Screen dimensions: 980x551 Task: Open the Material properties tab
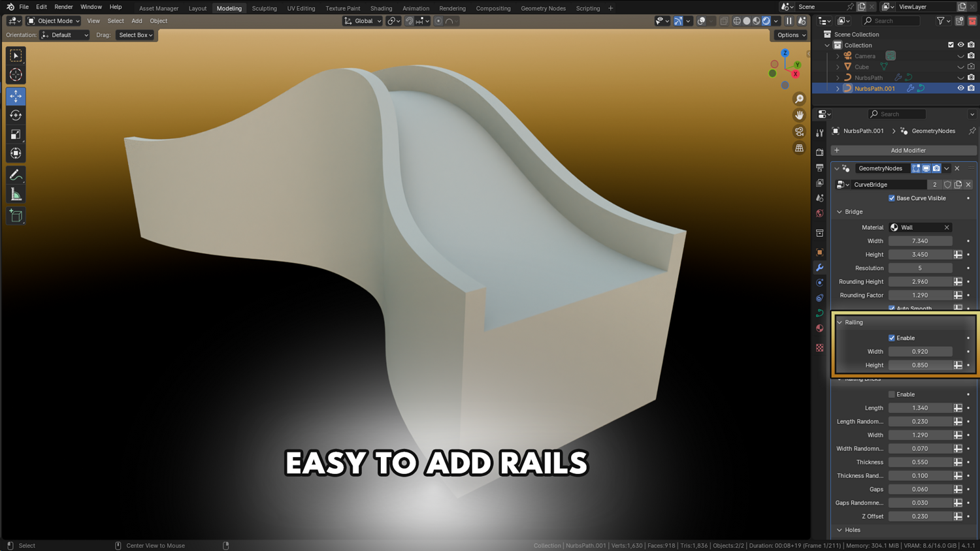point(820,328)
